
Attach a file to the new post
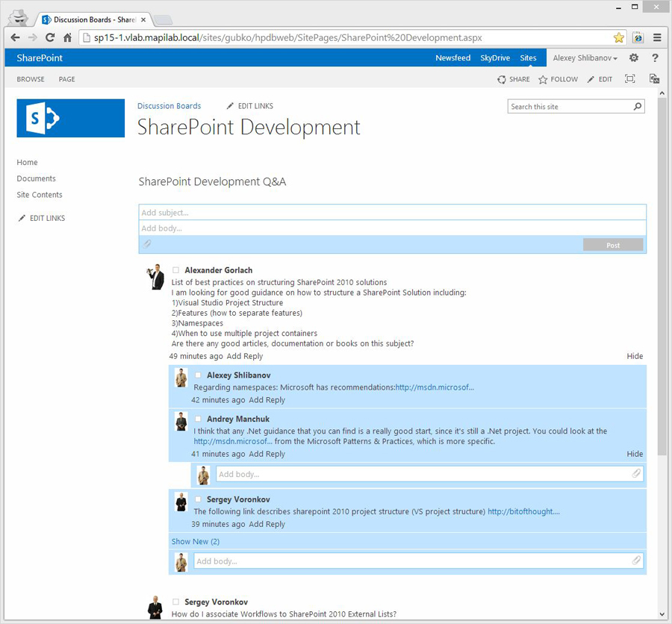pos(147,244)
